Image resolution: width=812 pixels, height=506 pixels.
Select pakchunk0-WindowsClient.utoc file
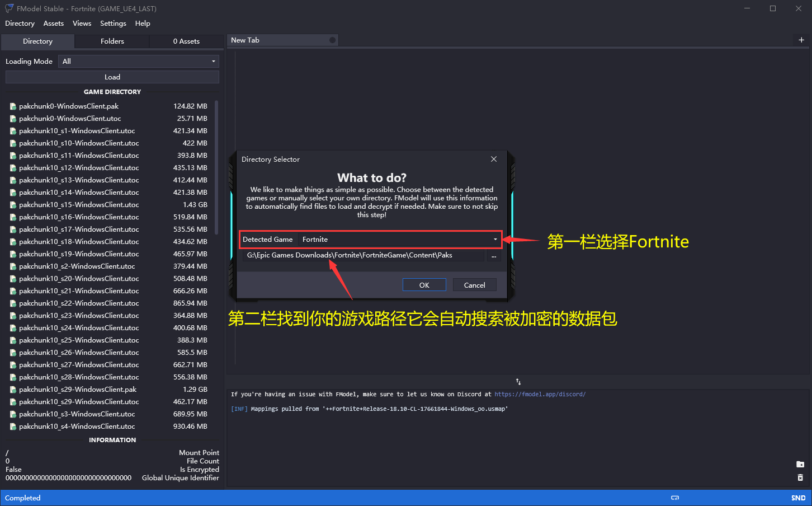pyautogui.click(x=109, y=119)
